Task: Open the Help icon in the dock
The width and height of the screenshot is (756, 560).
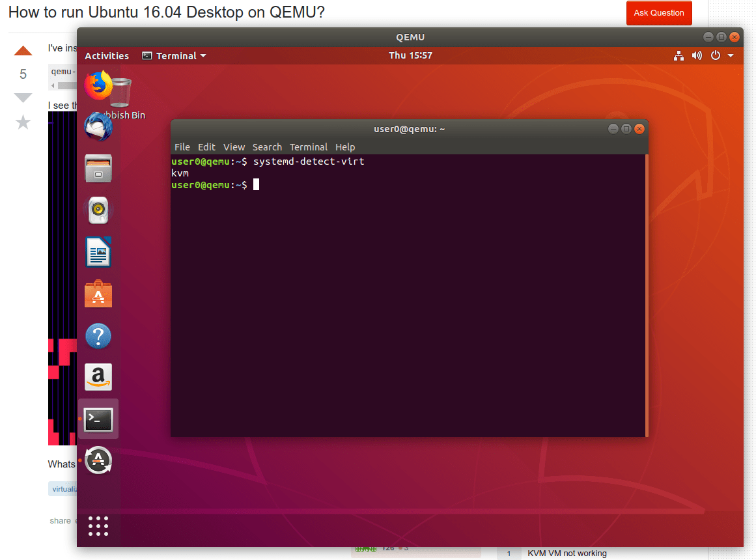Action: coord(98,336)
